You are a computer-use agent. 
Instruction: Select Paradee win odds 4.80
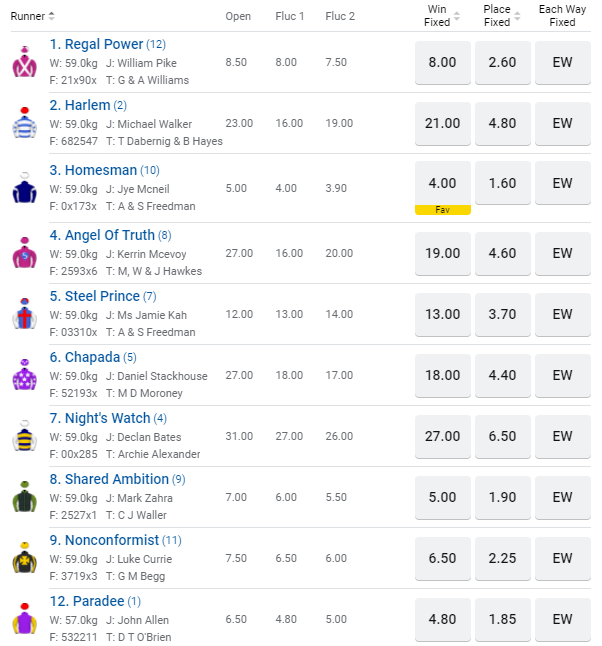click(x=442, y=619)
